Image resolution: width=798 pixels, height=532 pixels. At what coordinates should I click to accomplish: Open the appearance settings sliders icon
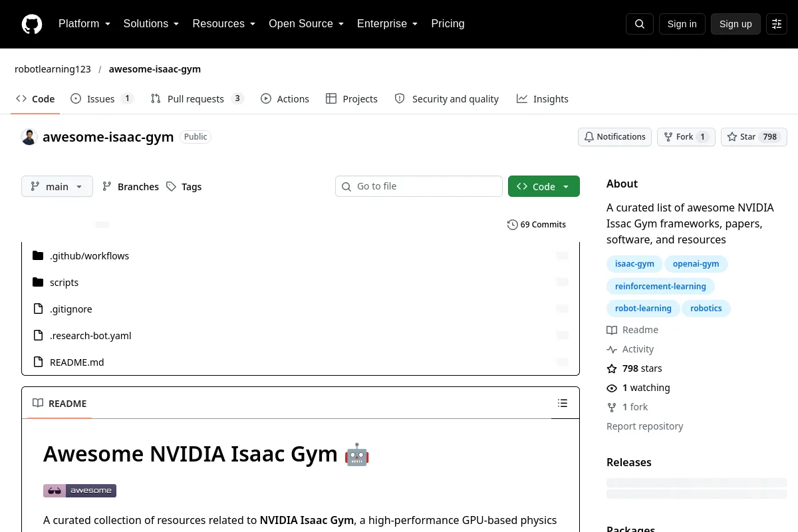click(777, 24)
